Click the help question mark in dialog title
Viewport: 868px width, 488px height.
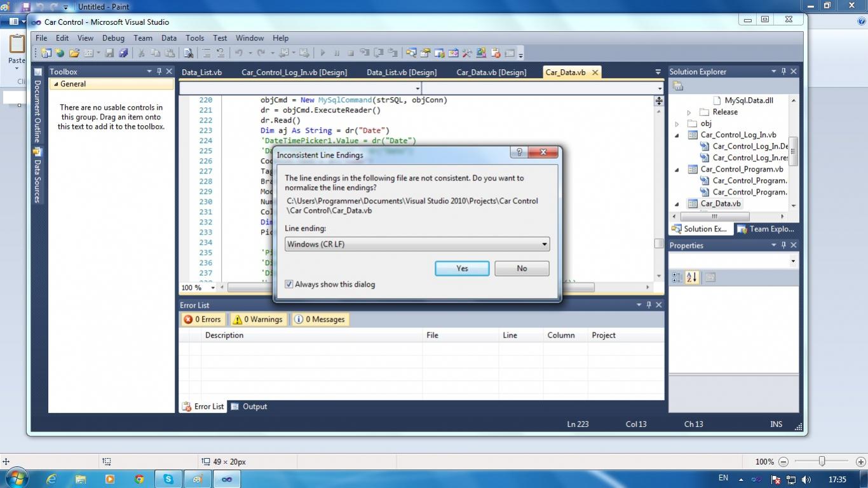click(519, 152)
